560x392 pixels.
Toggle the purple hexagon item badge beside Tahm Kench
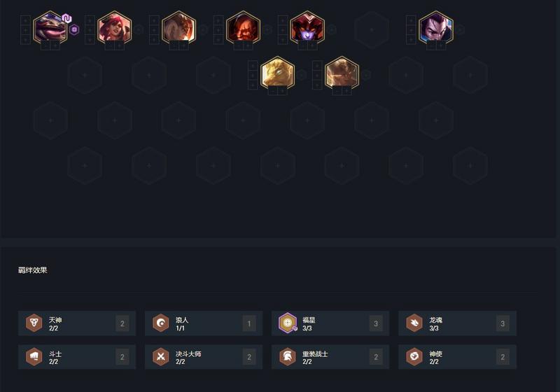point(74,29)
